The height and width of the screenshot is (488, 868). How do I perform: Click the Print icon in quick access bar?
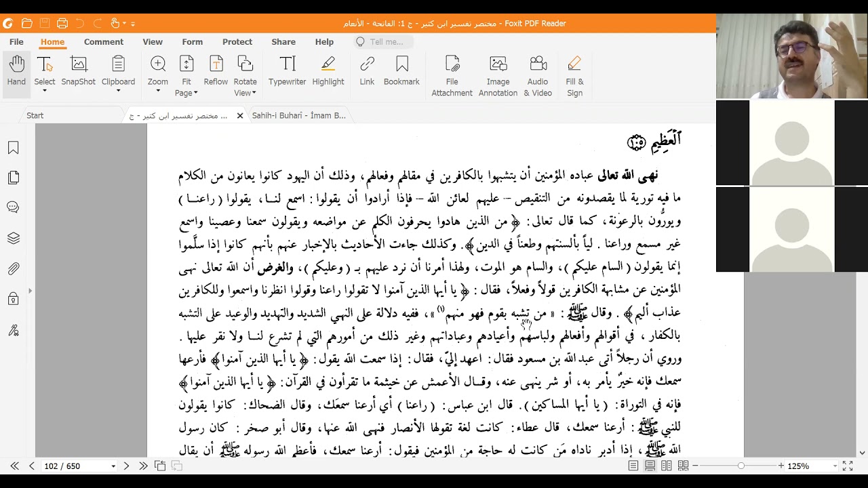pyautogui.click(x=62, y=23)
